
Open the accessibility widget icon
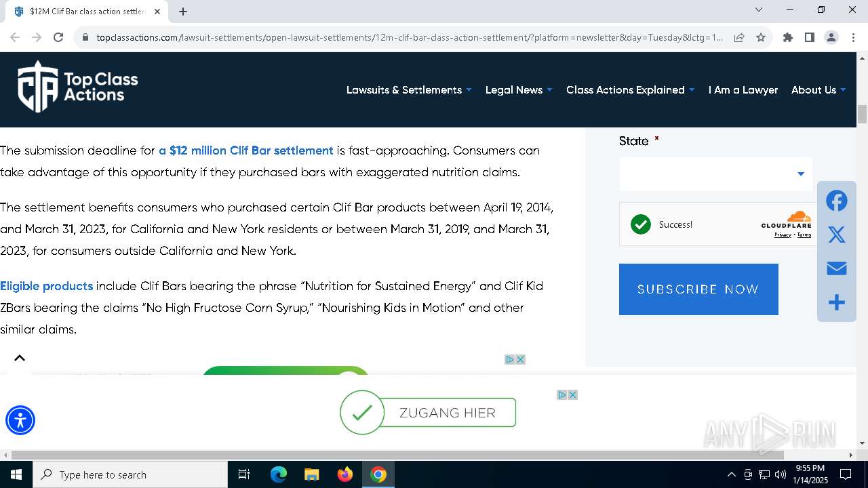pos(20,420)
